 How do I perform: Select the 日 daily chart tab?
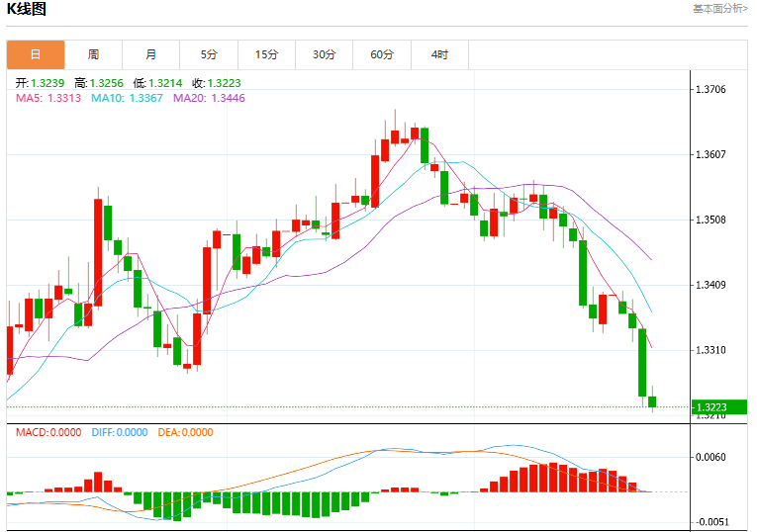pyautogui.click(x=36, y=54)
